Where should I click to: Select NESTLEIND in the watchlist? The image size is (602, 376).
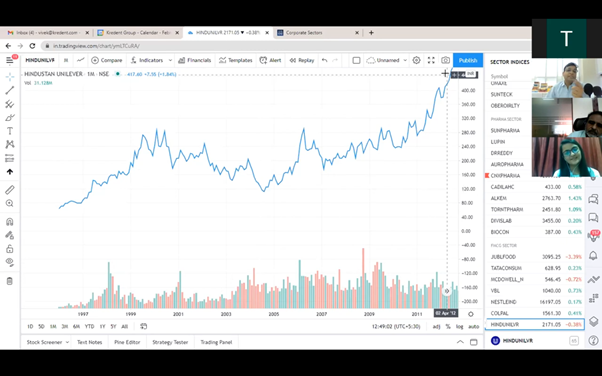535,302
